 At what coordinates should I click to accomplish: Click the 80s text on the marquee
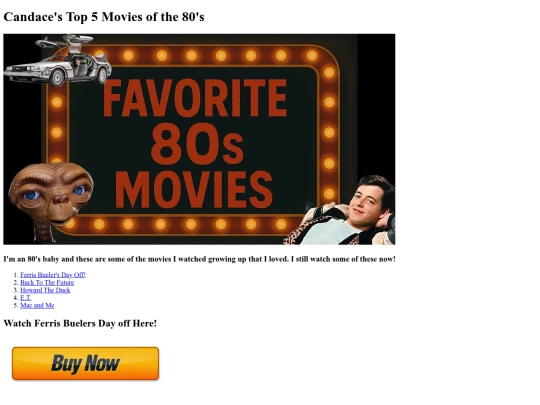197,144
